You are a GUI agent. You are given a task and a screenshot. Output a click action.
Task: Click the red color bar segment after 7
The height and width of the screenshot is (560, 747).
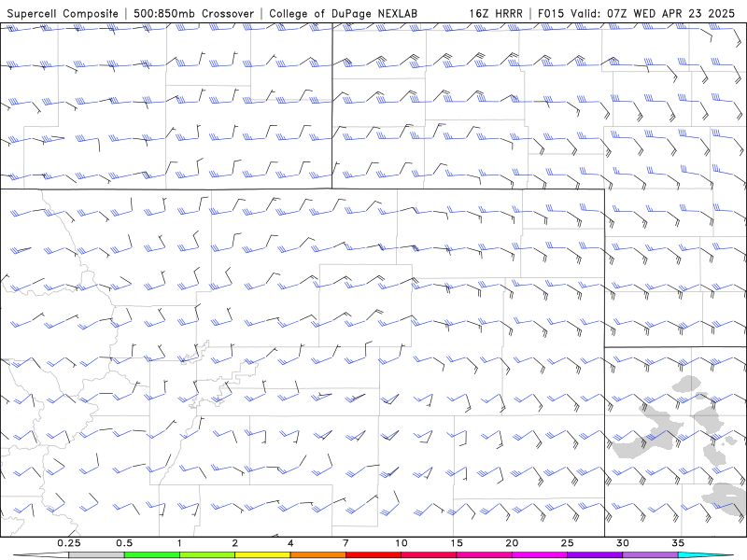(x=373, y=555)
